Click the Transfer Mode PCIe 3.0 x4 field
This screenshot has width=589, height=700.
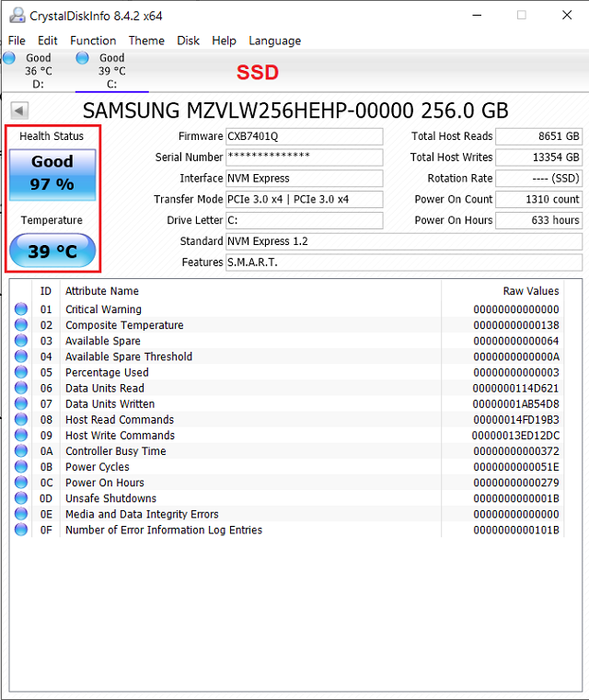[x=305, y=199]
